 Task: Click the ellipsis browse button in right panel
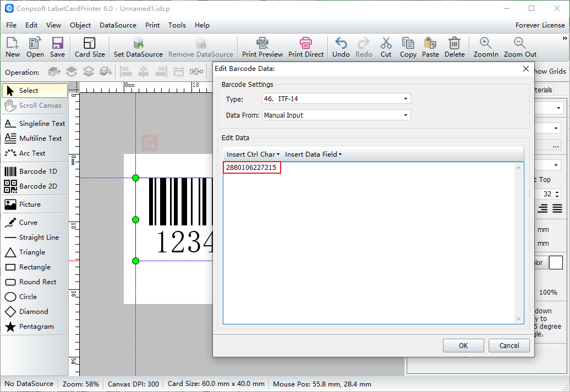click(x=556, y=146)
